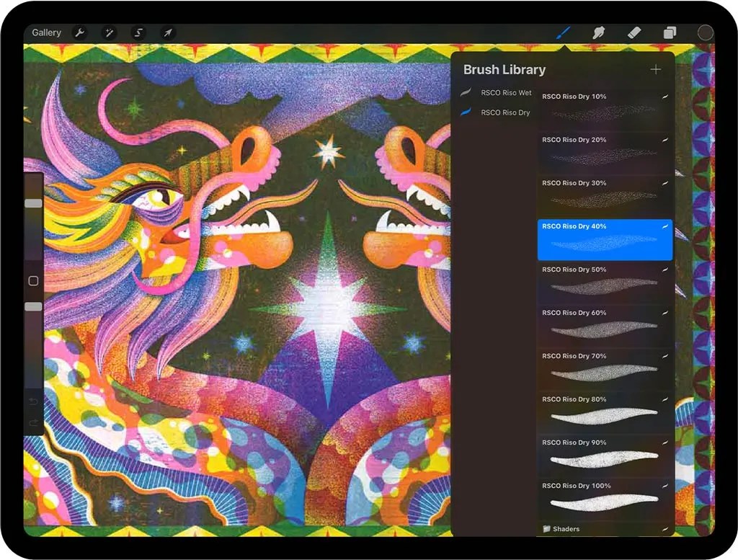Viewport: 738px width, 560px height.
Task: Switch to the Smudge tool
Action: tap(599, 32)
